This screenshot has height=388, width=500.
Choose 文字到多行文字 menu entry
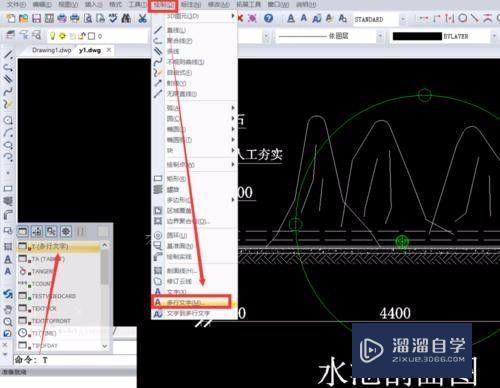[195, 314]
